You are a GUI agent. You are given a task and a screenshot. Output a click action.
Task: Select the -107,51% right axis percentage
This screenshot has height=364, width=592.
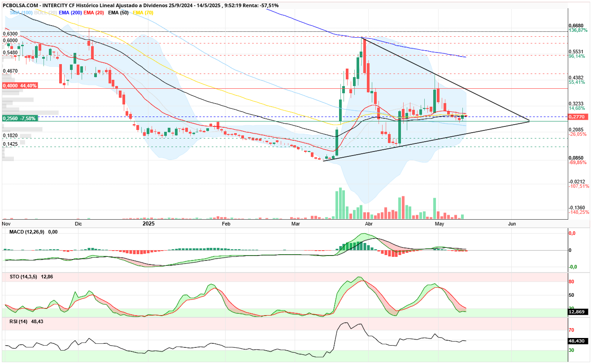(x=579, y=186)
